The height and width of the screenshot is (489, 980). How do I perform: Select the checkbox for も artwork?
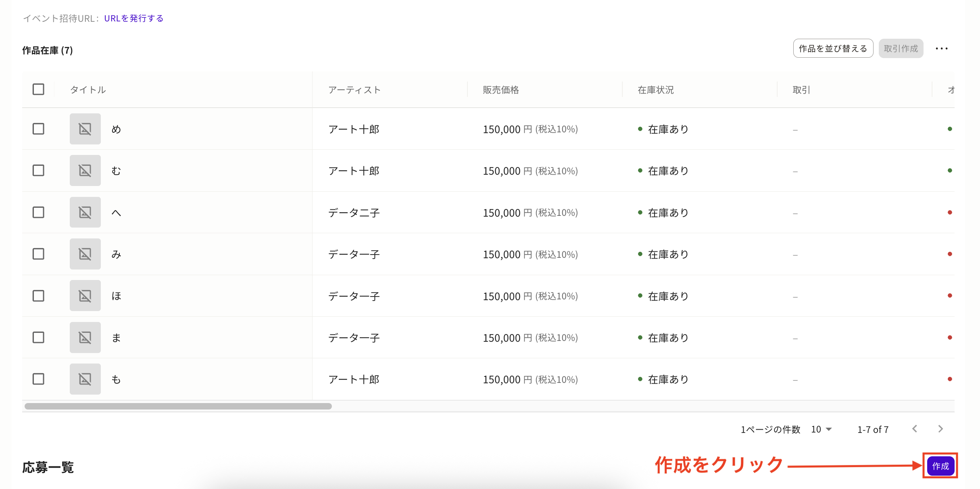pyautogui.click(x=38, y=379)
